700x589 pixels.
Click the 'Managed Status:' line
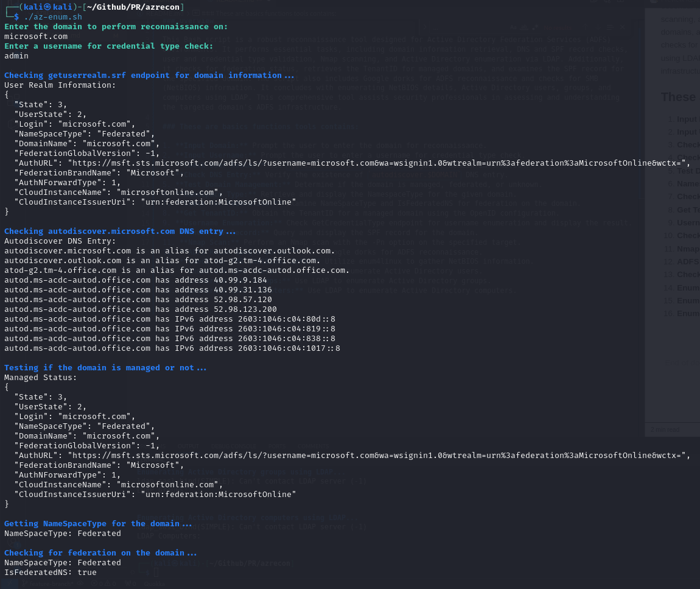41,378
